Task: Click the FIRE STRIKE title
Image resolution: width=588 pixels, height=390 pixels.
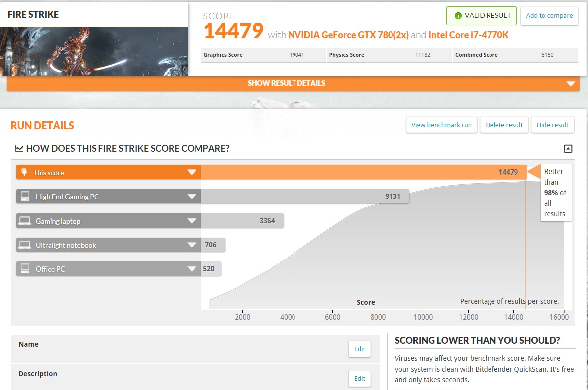Action: (33, 14)
